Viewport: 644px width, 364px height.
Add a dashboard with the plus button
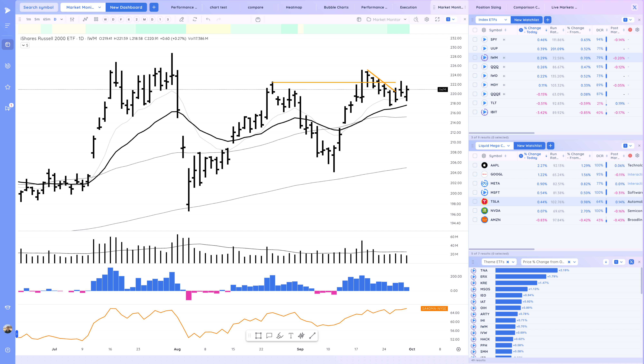(154, 7)
